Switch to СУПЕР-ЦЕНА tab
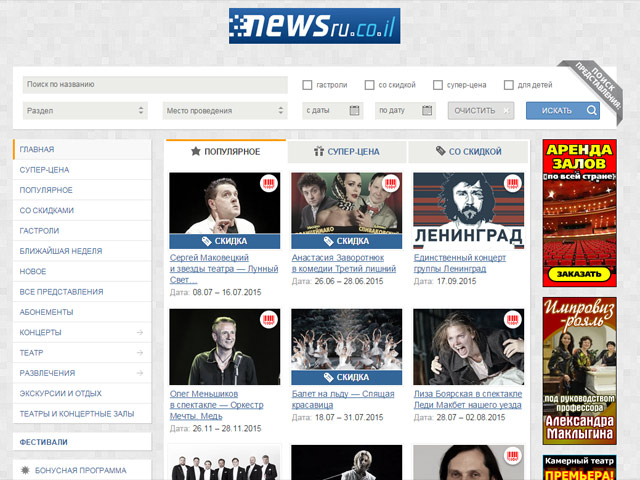Image resolution: width=640 pixels, height=480 pixels. (347, 152)
